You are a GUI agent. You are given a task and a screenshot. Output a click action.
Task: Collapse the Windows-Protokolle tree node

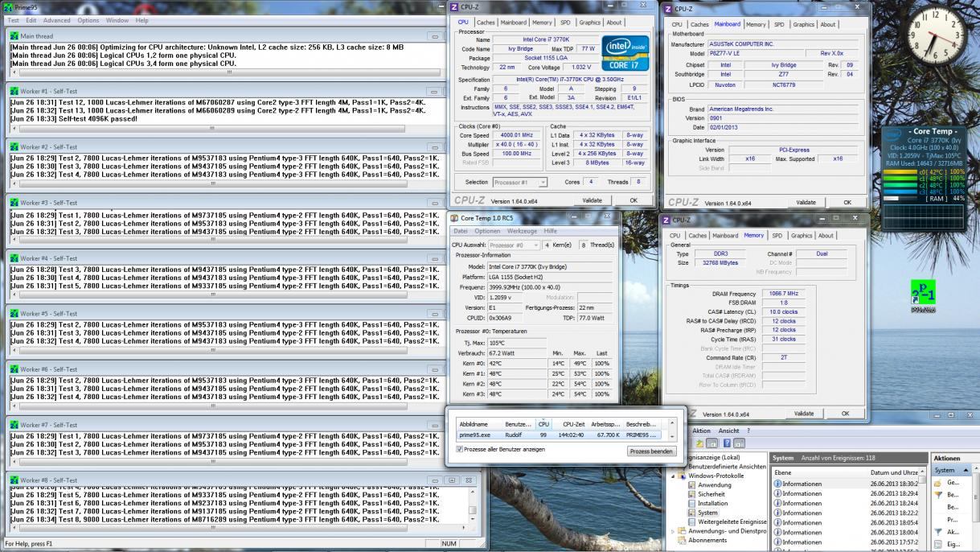673,476
